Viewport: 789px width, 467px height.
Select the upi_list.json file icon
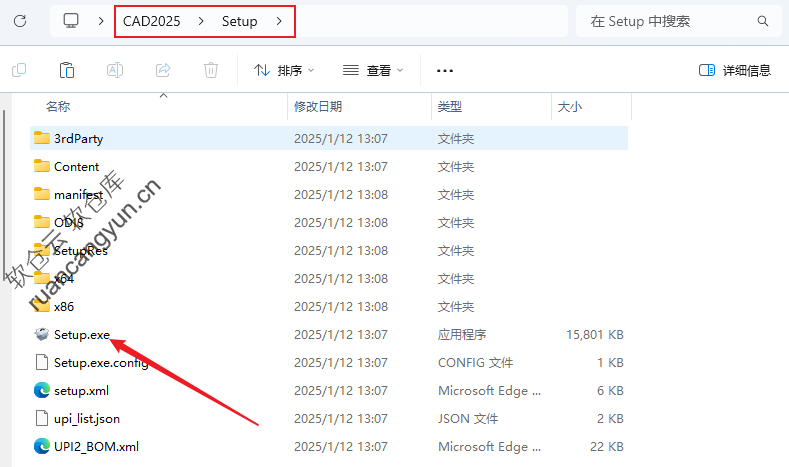coord(42,418)
